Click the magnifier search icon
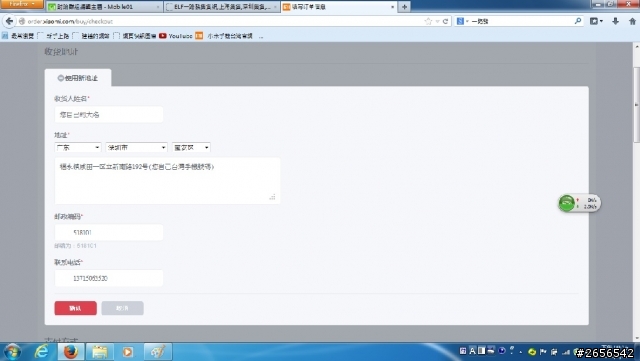 pos(578,21)
